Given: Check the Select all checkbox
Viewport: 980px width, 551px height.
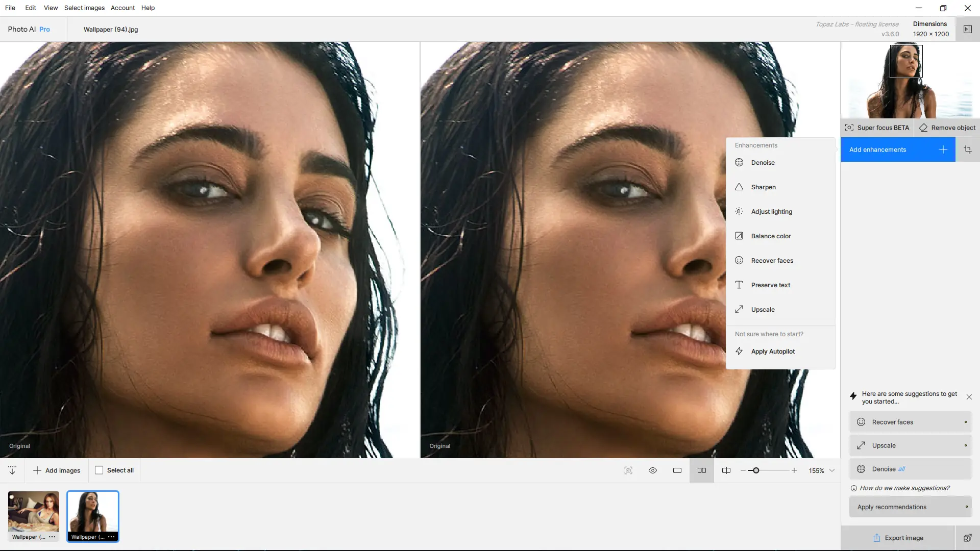Looking at the screenshot, I should (x=99, y=470).
